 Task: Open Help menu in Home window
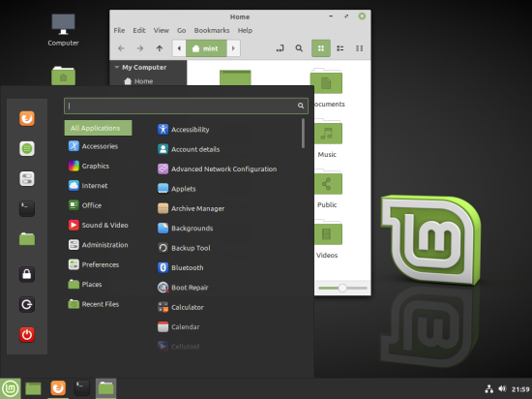pos(245,31)
